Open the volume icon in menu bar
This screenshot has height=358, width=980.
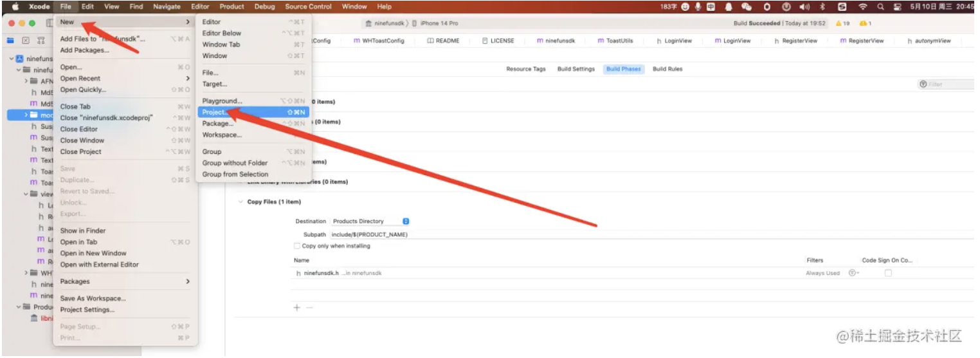[804, 6]
